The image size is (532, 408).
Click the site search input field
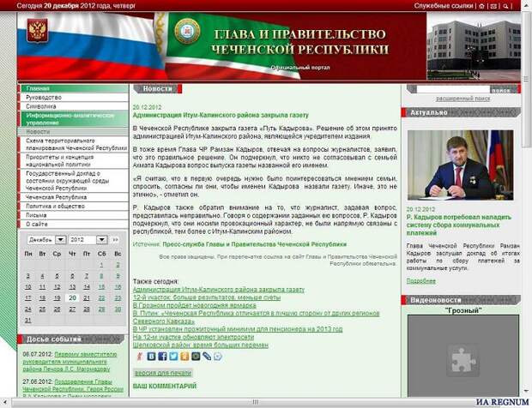tap(453, 89)
